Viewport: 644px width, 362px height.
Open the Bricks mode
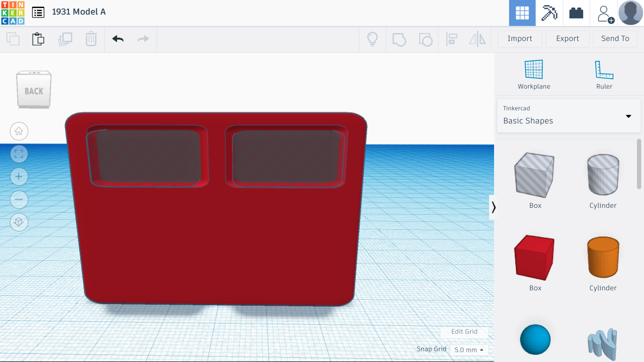[x=576, y=13]
